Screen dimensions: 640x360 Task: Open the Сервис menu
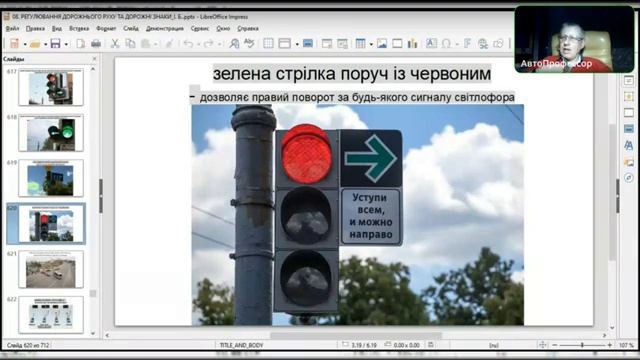coord(200,29)
